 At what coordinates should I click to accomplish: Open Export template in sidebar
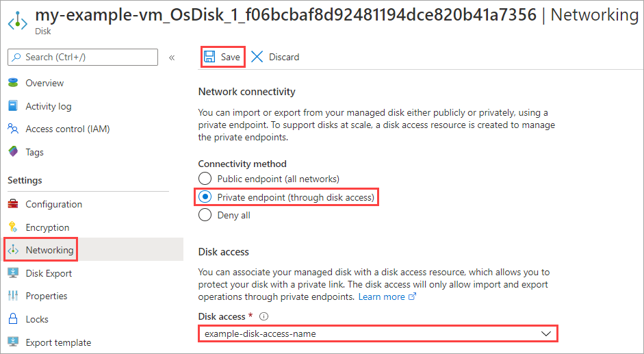click(58, 342)
